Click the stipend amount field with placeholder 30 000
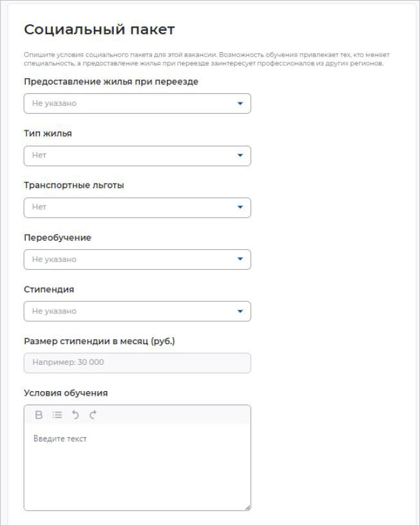 point(137,363)
